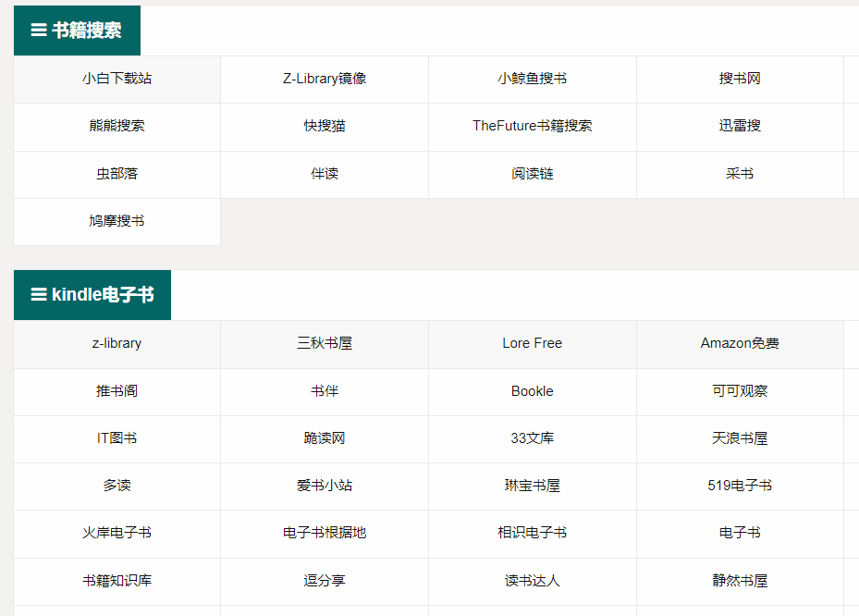
Task: Click the 鸠摩搜书 link
Action: 117,221
